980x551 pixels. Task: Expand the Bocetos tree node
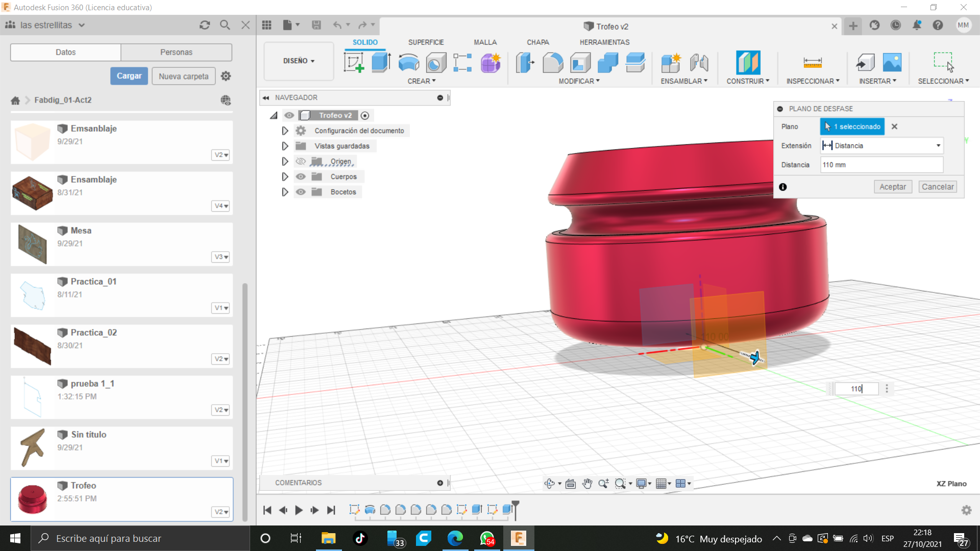[x=285, y=192]
